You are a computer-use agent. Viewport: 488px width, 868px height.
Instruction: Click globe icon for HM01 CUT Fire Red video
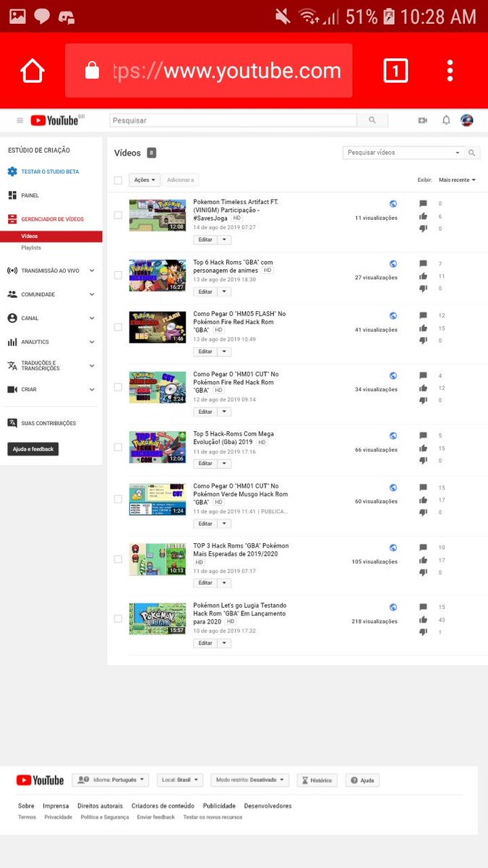[x=393, y=376]
